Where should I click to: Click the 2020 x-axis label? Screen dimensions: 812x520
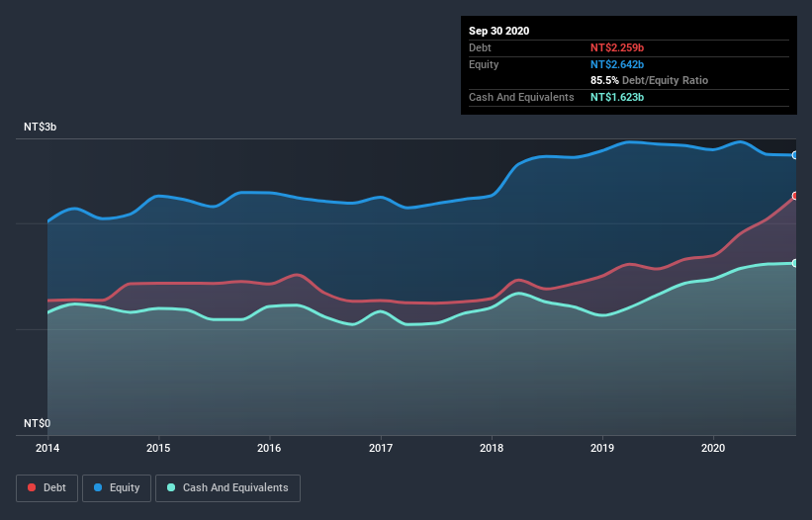[x=713, y=448]
